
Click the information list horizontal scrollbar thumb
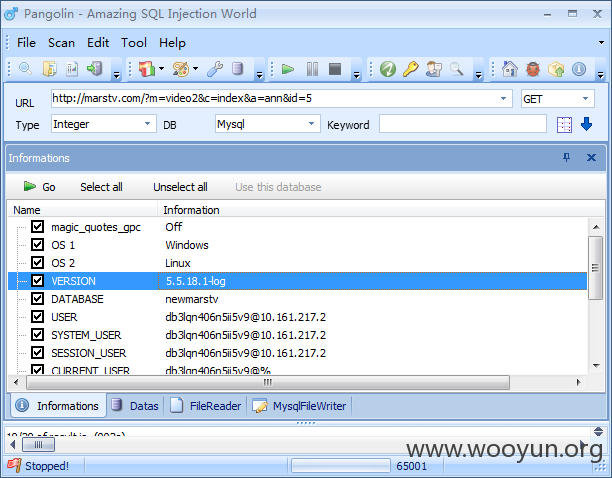point(268,382)
